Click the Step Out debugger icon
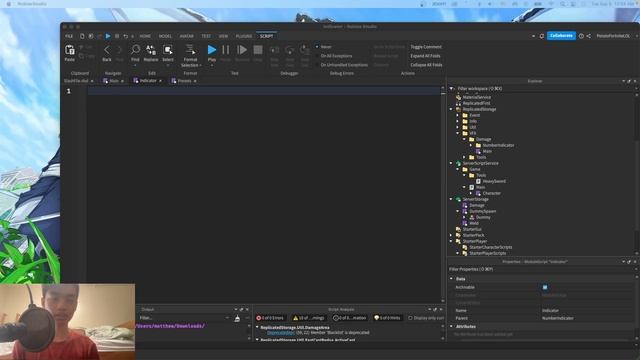The height and width of the screenshot is (360, 640). click(x=304, y=50)
